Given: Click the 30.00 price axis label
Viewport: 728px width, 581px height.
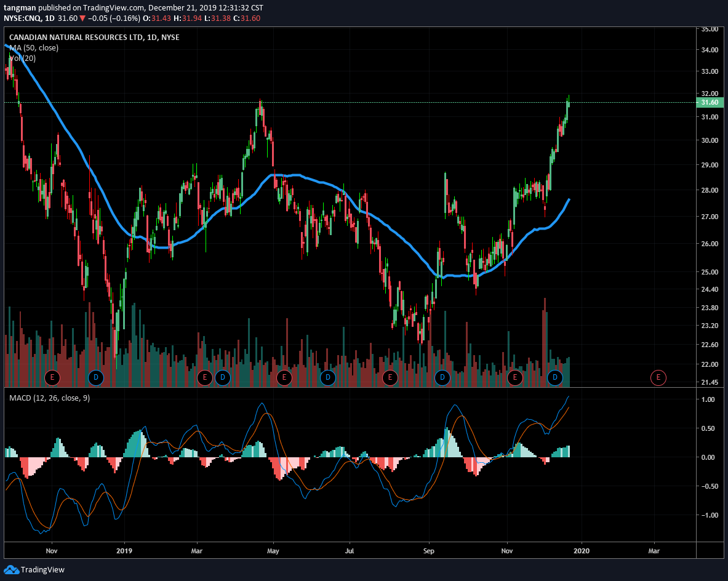Looking at the screenshot, I should pos(710,140).
